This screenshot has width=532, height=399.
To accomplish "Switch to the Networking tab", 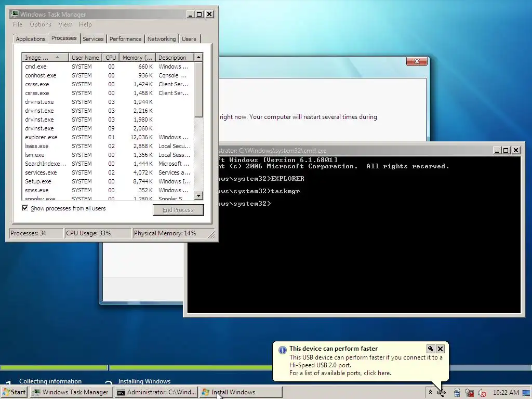I will 162,39.
